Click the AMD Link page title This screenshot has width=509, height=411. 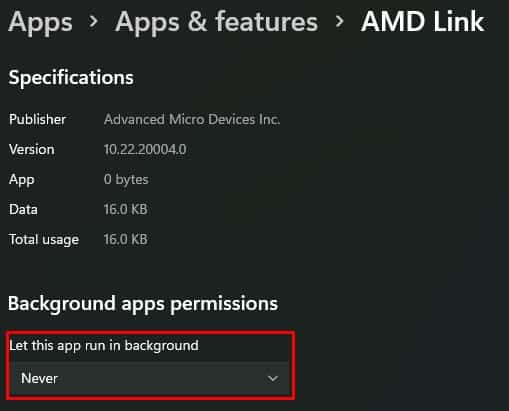422,22
